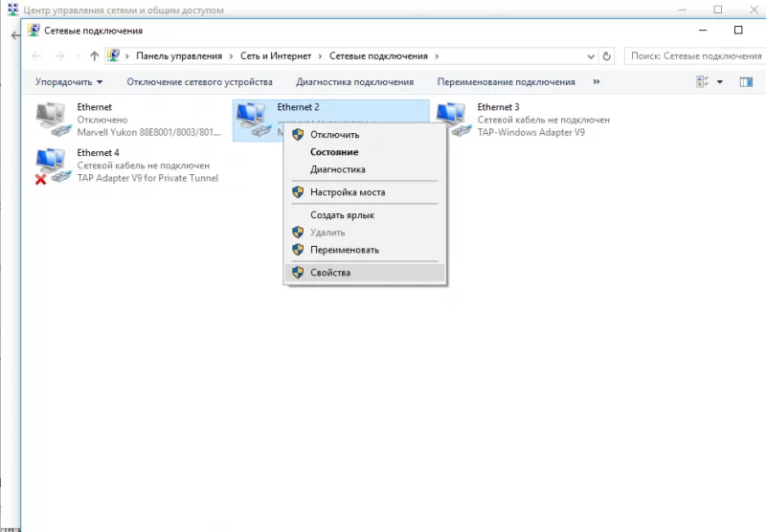Click the change view icon
This screenshot has height=532, width=766.
click(703, 82)
